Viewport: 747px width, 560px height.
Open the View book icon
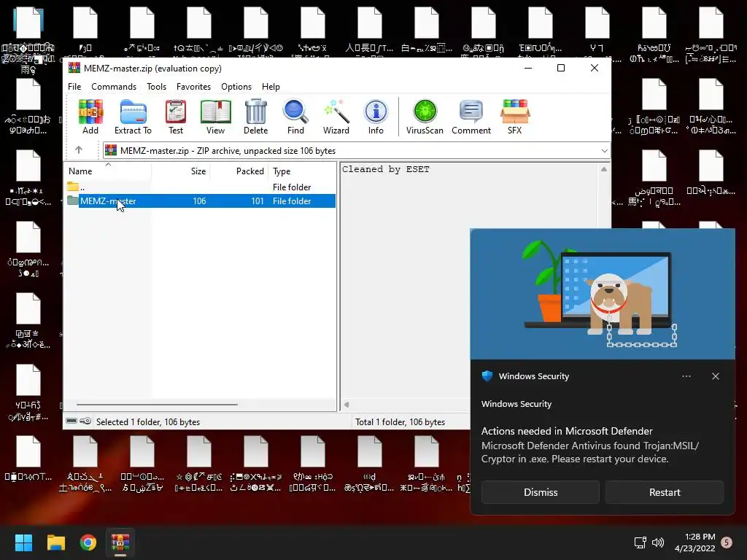(215, 117)
